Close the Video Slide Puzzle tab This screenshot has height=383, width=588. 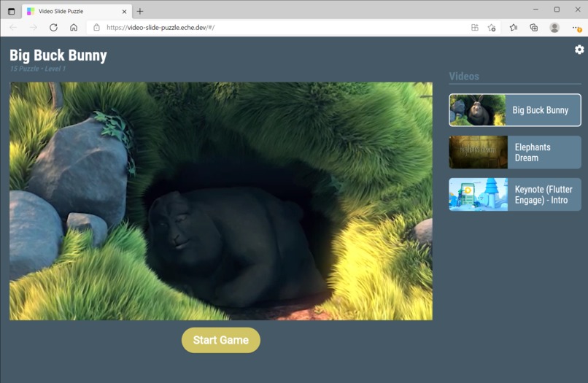(124, 12)
